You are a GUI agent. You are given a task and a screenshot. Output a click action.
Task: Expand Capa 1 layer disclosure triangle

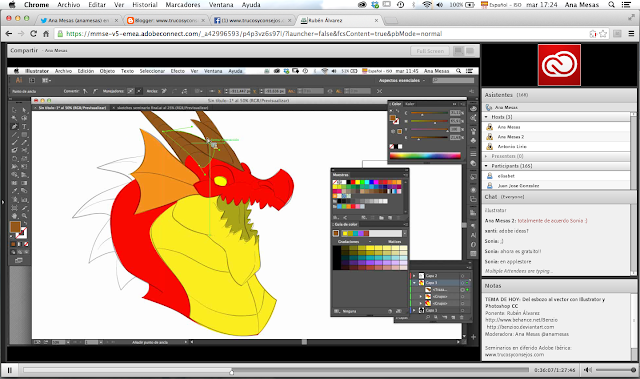click(414, 310)
